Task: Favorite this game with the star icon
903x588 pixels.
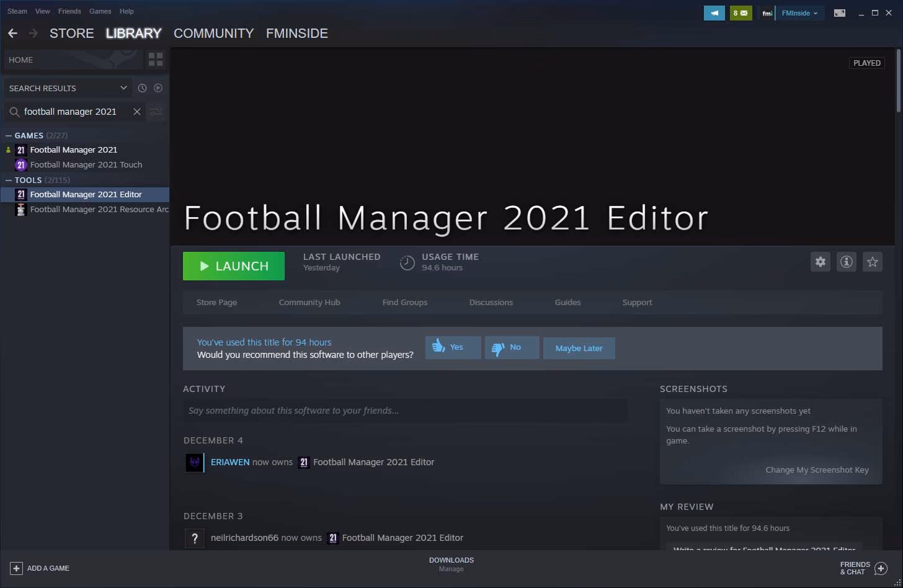Action: (872, 261)
